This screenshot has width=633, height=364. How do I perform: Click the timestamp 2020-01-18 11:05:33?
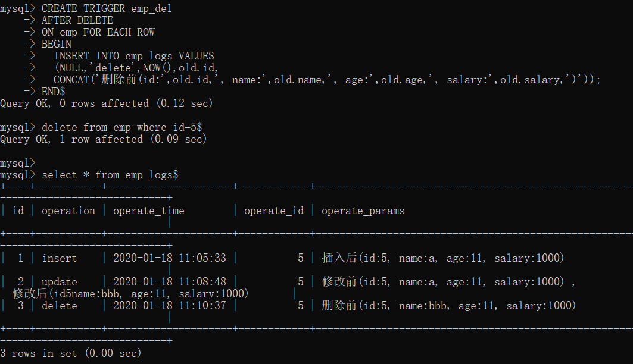click(170, 258)
